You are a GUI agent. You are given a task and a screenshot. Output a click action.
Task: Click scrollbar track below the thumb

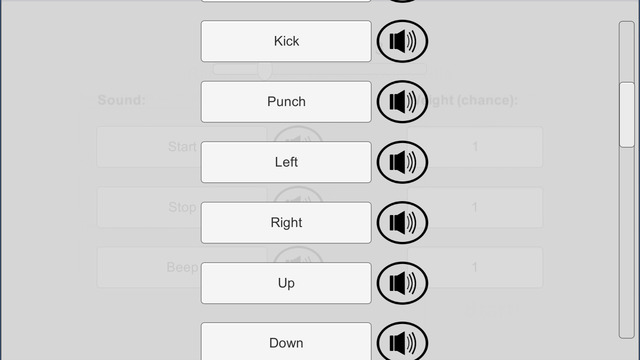point(627,242)
